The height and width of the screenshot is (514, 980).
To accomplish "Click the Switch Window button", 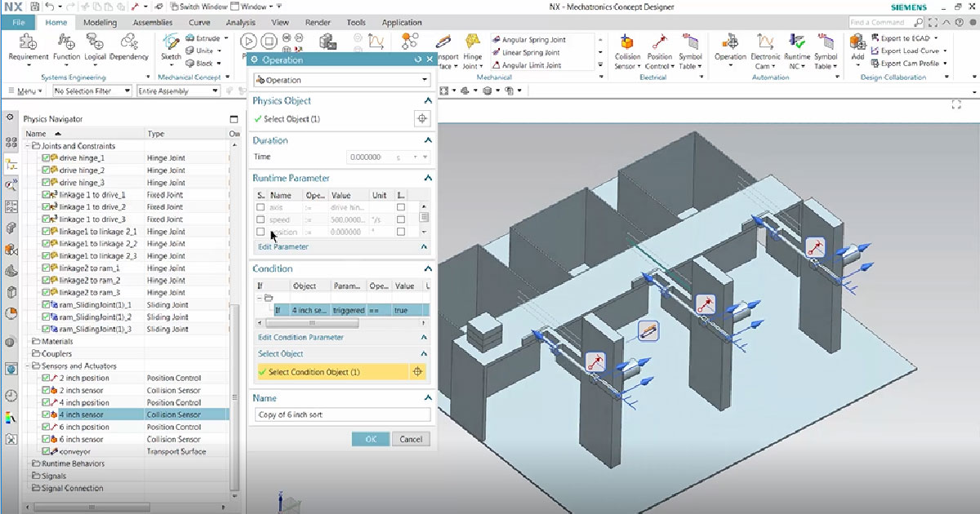I will point(198,7).
